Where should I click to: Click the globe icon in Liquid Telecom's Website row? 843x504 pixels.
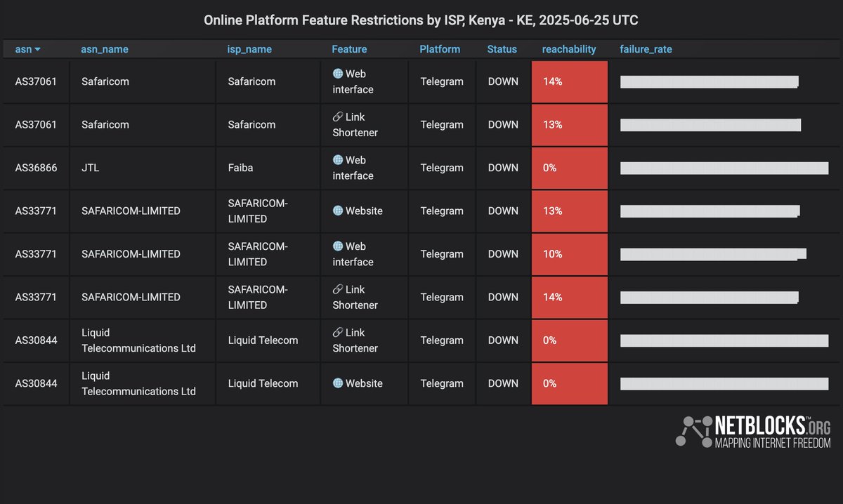pos(338,383)
